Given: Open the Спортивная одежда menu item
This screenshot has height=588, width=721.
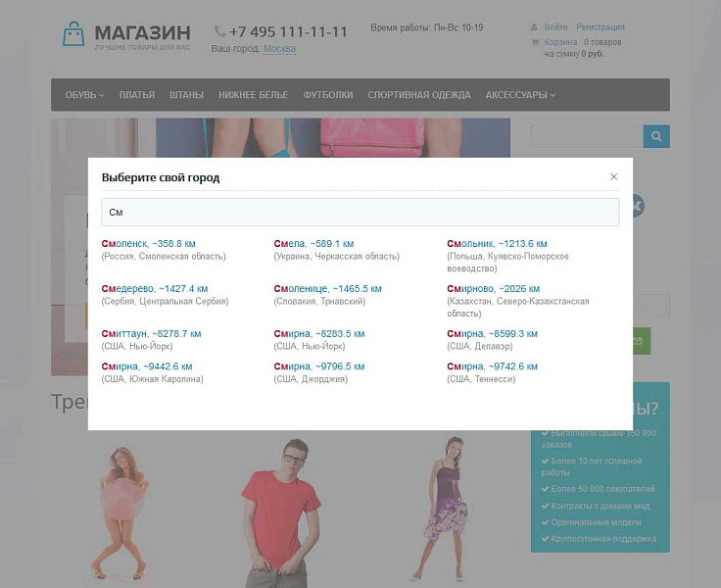Looking at the screenshot, I should click(x=419, y=95).
